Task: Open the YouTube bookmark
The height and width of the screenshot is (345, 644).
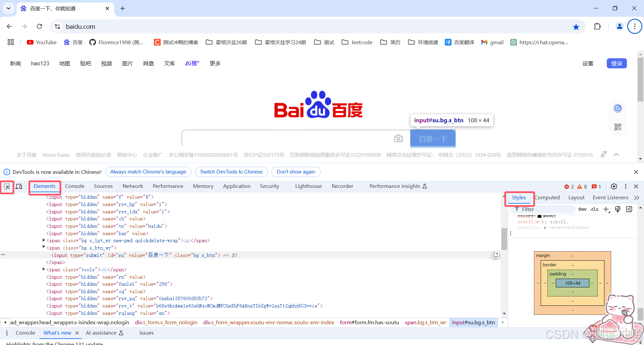Action: (x=42, y=42)
